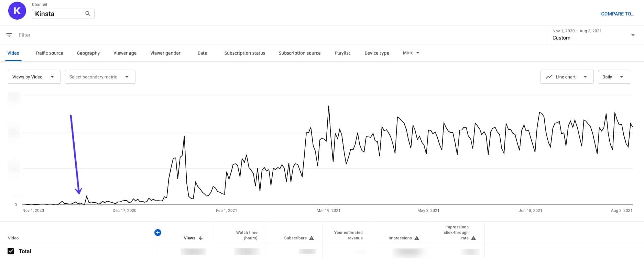Change the Daily granularity dropdown
Viewport: 644px width, 258px height.
(x=613, y=77)
